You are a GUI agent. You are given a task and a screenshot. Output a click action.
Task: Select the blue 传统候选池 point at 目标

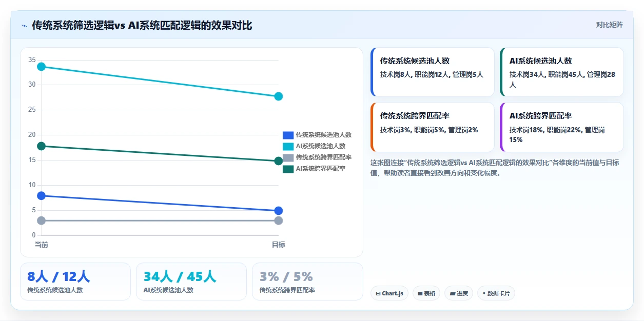click(x=279, y=211)
